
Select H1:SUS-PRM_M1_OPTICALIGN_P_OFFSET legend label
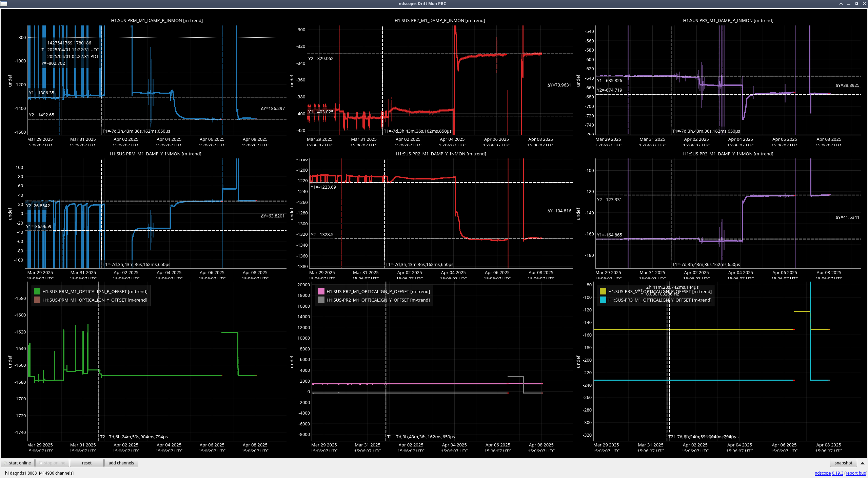tap(95, 291)
